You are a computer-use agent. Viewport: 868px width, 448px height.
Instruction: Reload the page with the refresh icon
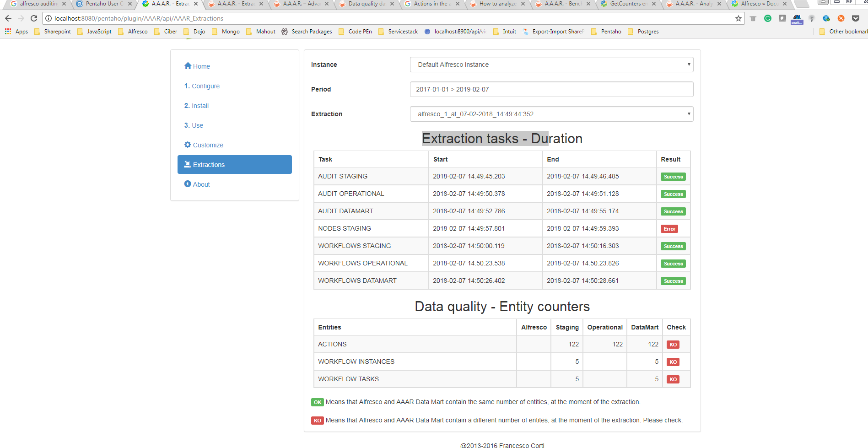point(33,18)
